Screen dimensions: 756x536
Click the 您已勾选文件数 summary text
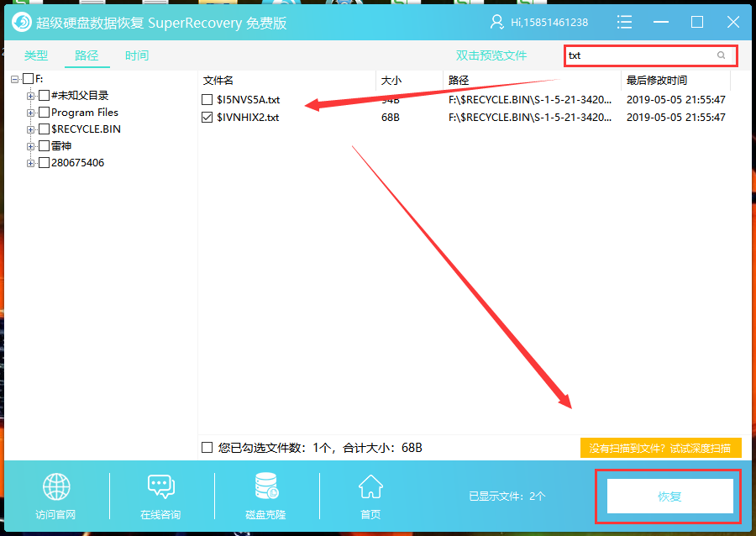(320, 448)
